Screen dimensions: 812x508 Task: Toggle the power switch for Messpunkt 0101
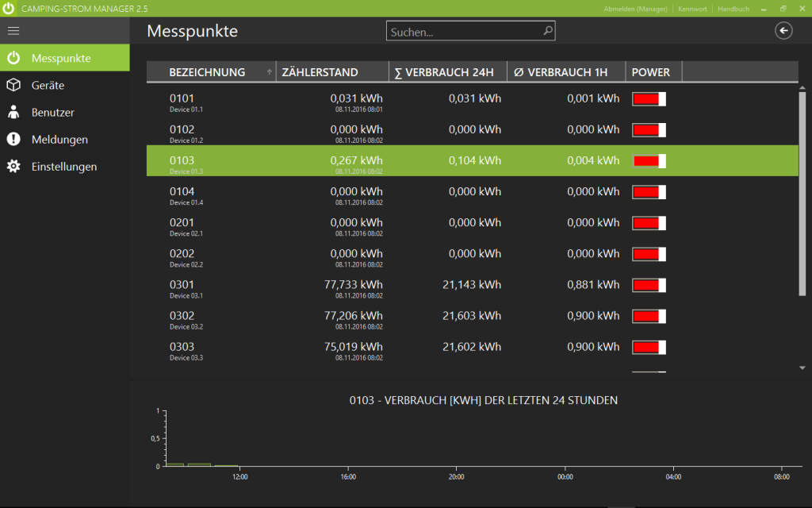point(649,99)
